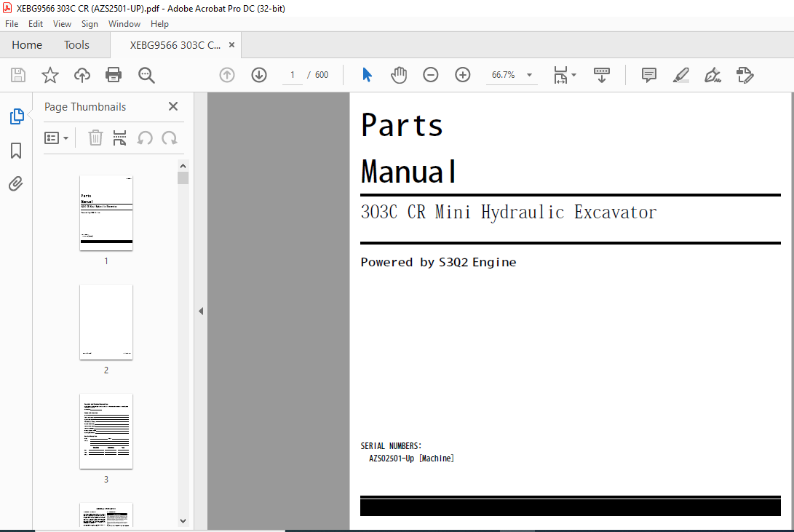Click the fit page scrolling icon
This screenshot has width=794, height=532.
pos(560,75)
